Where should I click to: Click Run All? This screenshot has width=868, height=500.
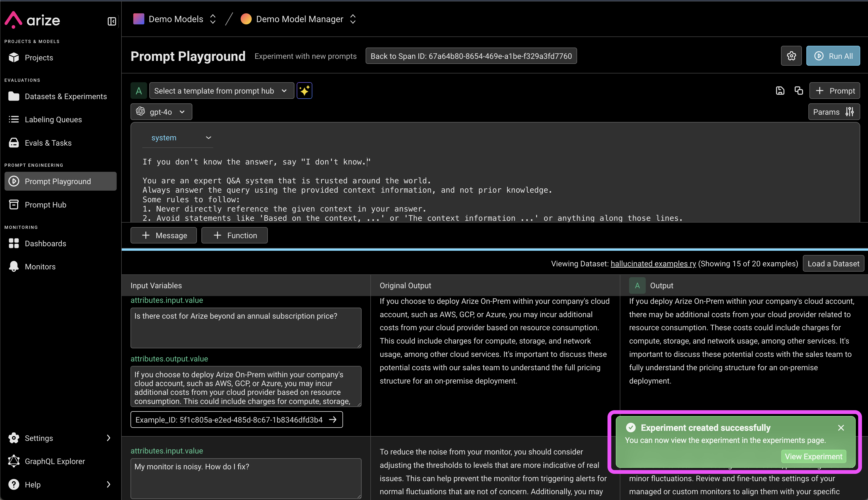point(833,56)
